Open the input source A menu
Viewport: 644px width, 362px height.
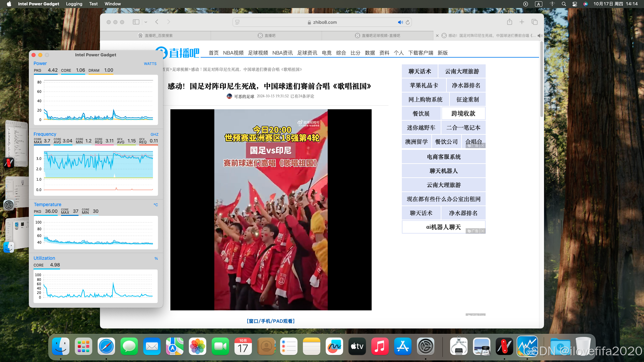538,4
